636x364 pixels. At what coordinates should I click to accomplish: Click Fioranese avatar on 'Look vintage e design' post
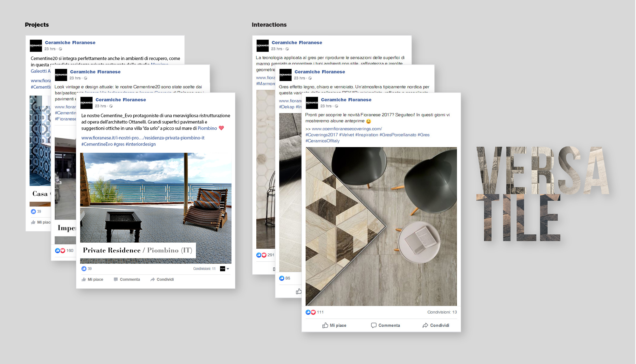pos(61,75)
